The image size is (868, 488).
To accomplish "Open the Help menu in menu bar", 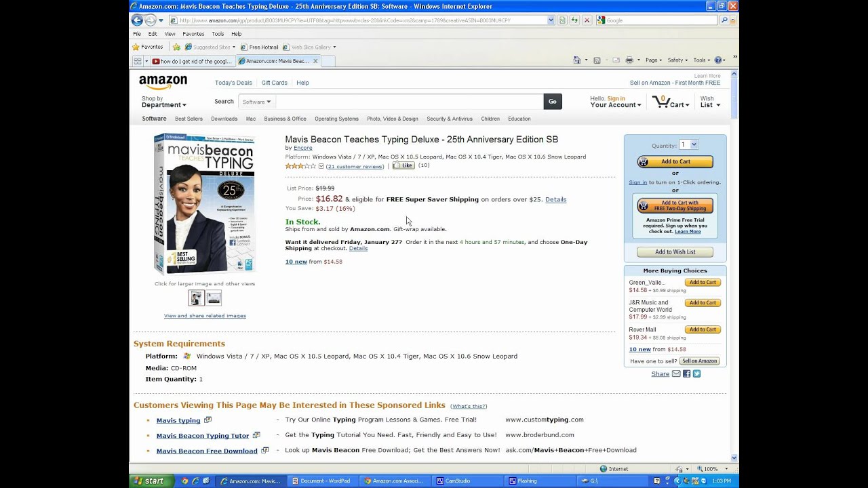I will point(236,34).
